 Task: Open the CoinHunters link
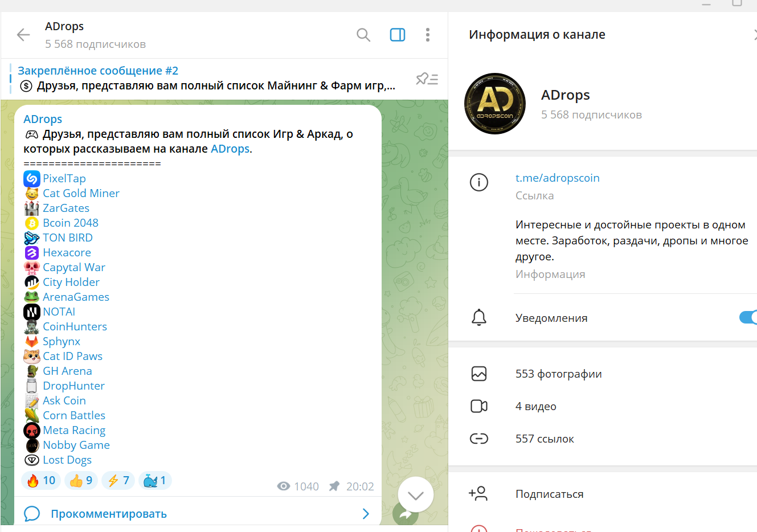coord(75,326)
